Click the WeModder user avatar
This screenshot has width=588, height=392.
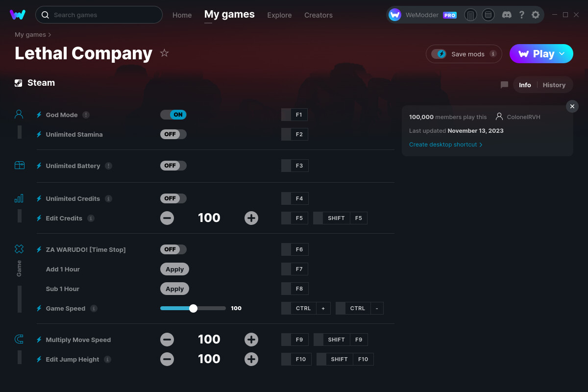(395, 15)
